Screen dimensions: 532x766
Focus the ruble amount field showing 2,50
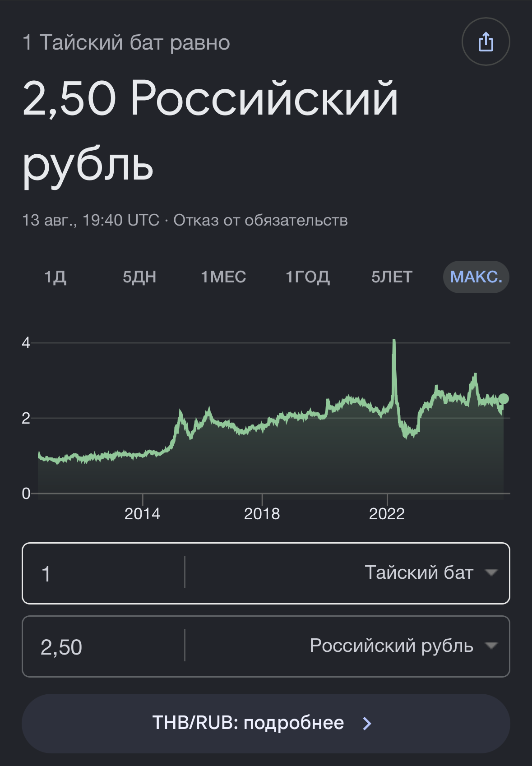pos(103,646)
